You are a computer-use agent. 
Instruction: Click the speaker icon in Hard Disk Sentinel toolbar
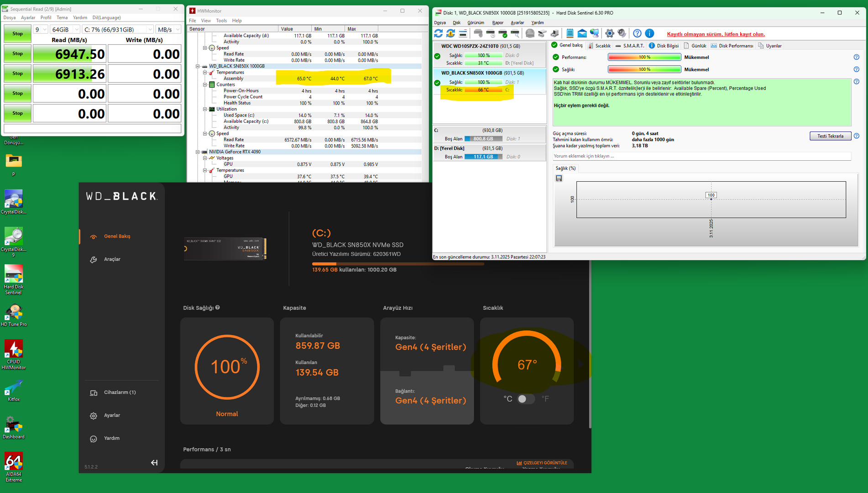click(x=622, y=33)
